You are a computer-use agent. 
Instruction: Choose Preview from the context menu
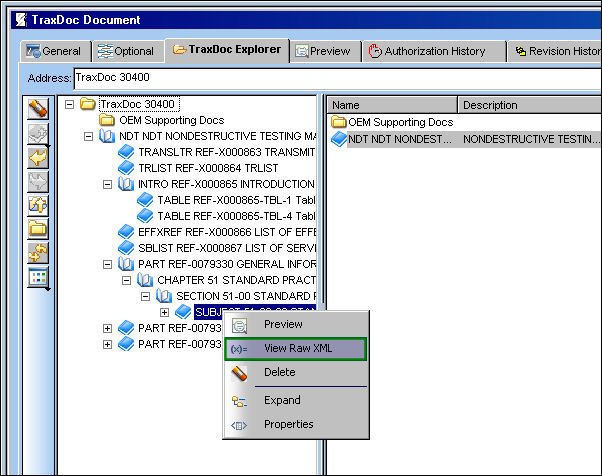point(296,324)
